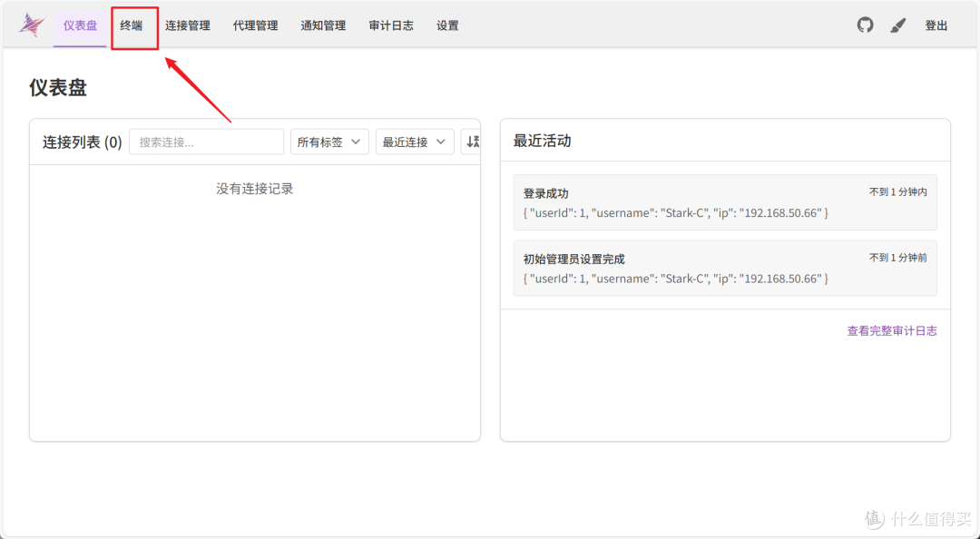Focus the 搜索连接 search field
The width and height of the screenshot is (980, 539).
[x=206, y=142]
